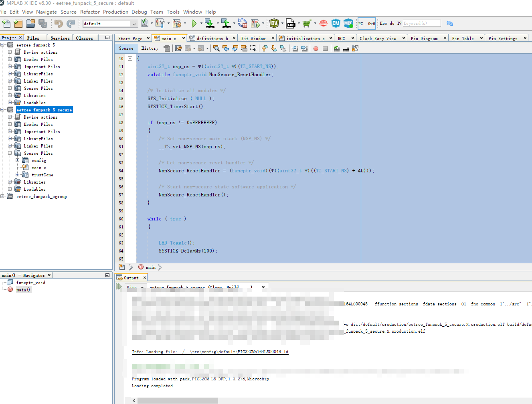Open the Refactor menu
The width and height of the screenshot is (532, 404).
click(90, 12)
